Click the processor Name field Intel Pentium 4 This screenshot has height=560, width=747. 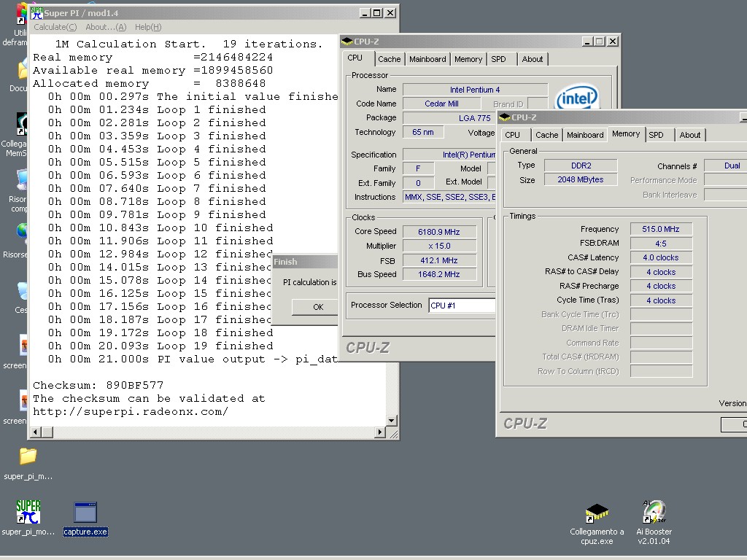(475, 90)
